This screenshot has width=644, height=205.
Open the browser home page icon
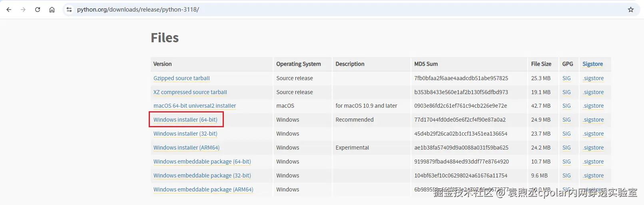click(x=52, y=10)
